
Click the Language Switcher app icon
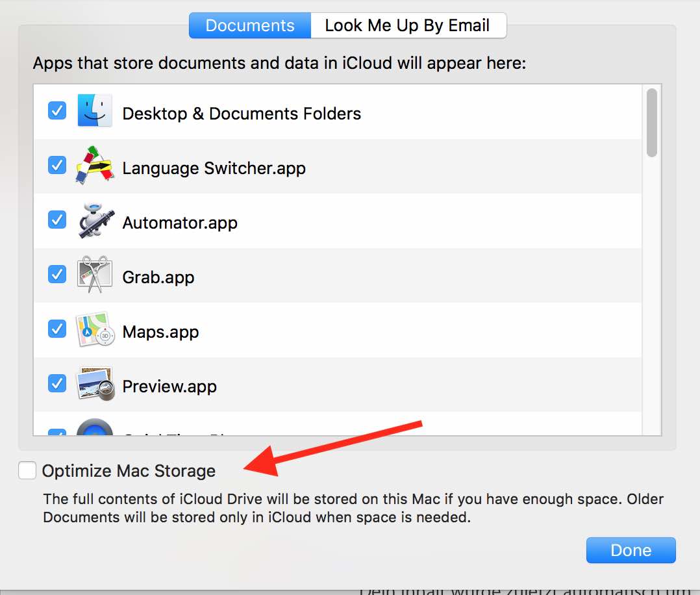95,166
